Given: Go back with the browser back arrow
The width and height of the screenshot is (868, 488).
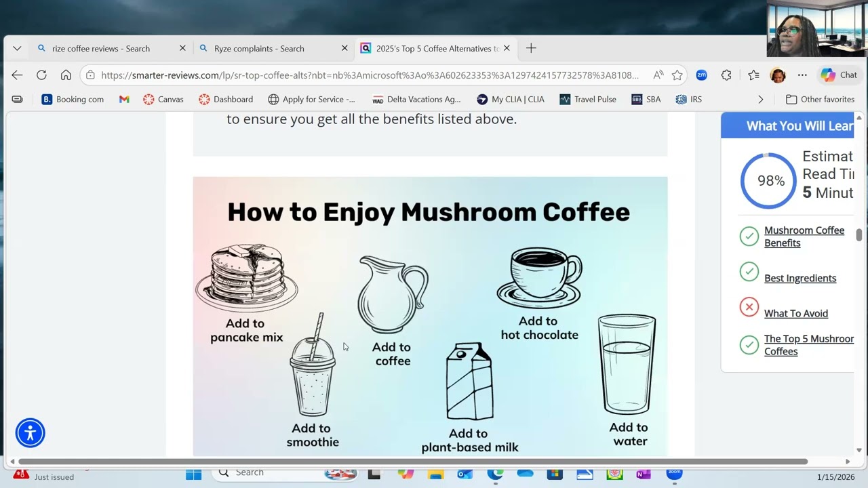Looking at the screenshot, I should coord(17,75).
